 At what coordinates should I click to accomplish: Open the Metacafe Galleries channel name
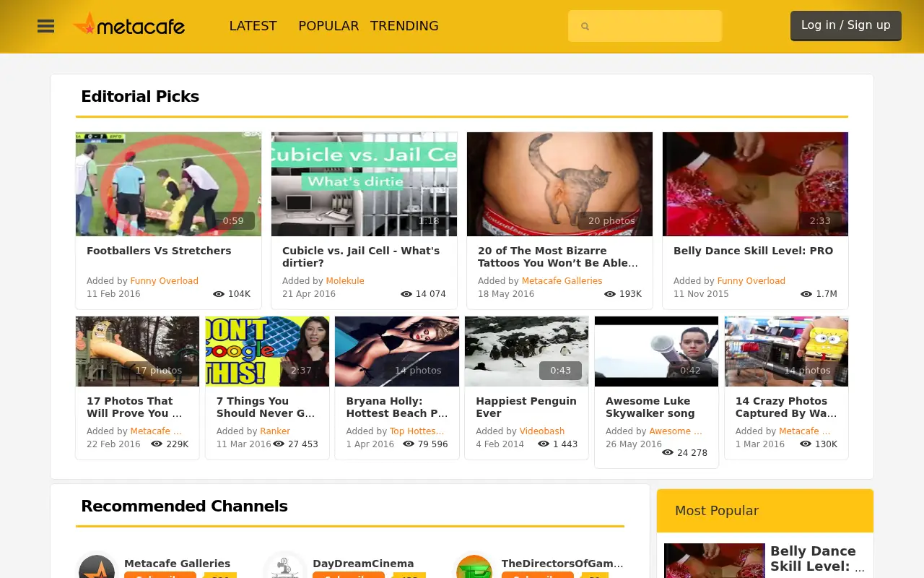point(177,564)
